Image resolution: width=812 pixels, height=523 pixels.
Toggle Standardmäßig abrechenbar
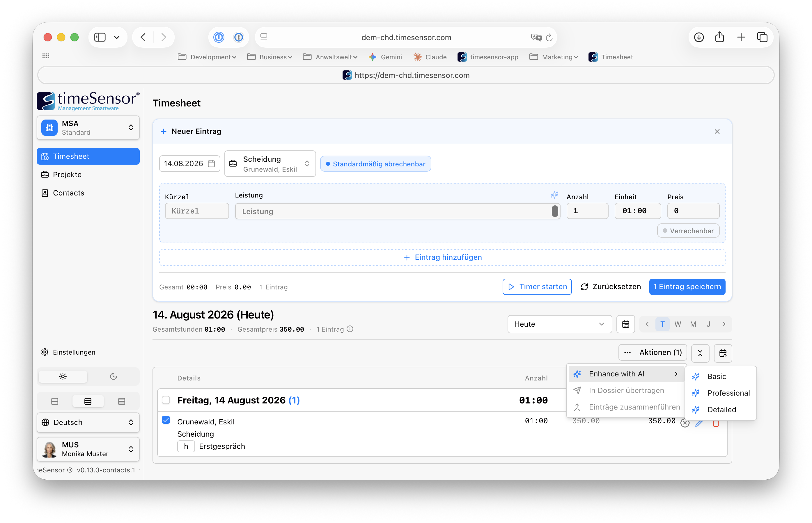[x=375, y=164]
